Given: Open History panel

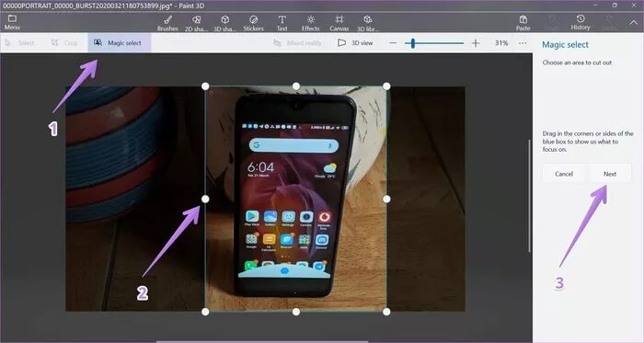Looking at the screenshot, I should 581,23.
